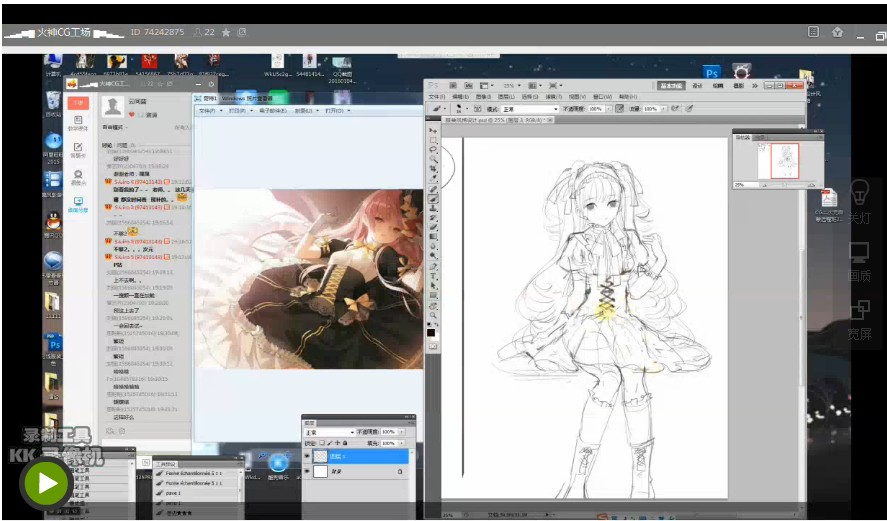Open Photoshop 图像(I) menu

484,97
